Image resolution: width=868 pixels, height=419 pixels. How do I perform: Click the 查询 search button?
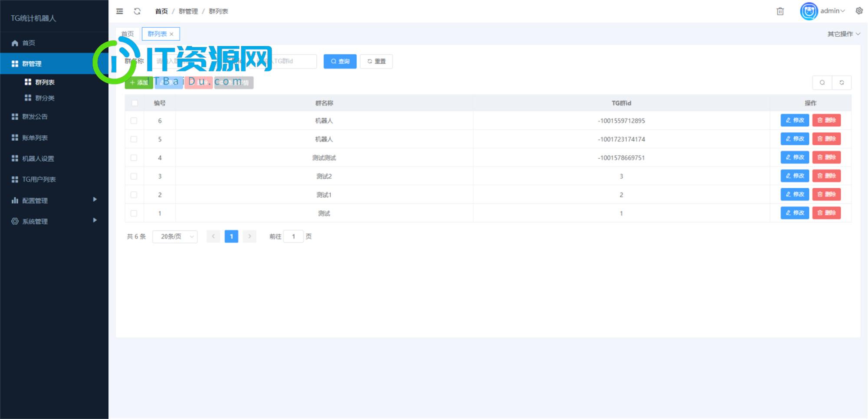(340, 61)
